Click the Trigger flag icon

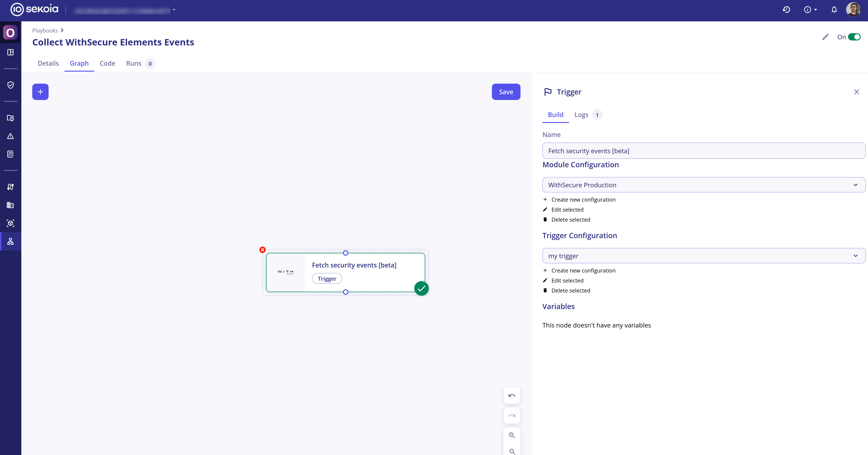point(548,92)
